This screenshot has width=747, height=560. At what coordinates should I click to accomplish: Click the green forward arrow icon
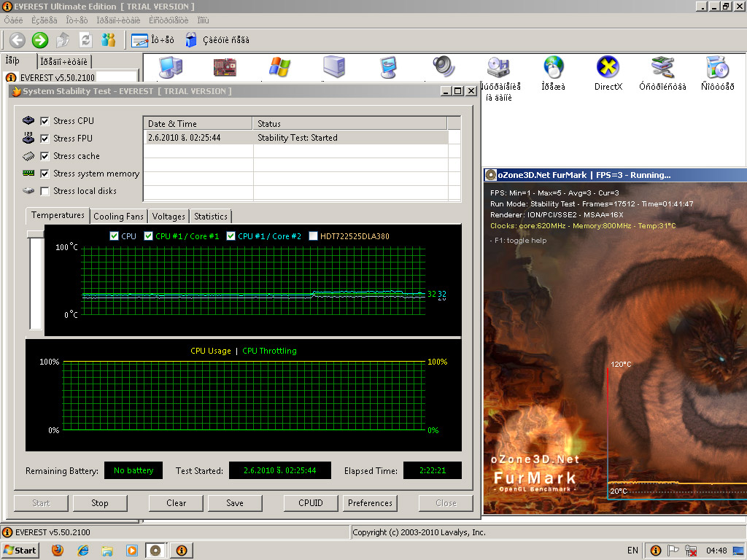(x=40, y=40)
